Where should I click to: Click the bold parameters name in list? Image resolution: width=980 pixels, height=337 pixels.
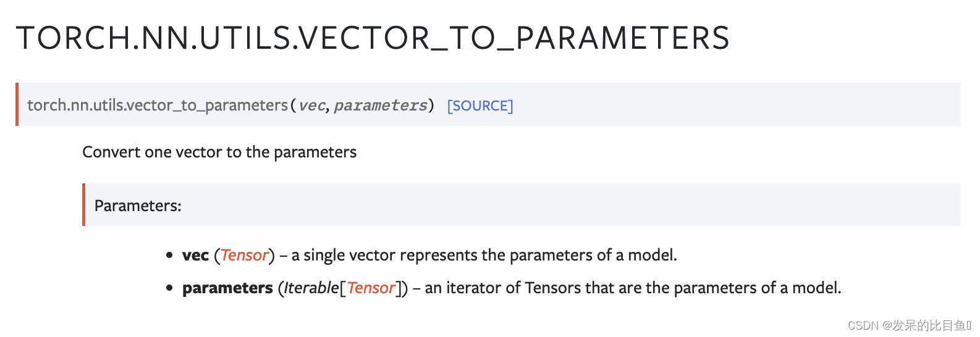coord(227,288)
